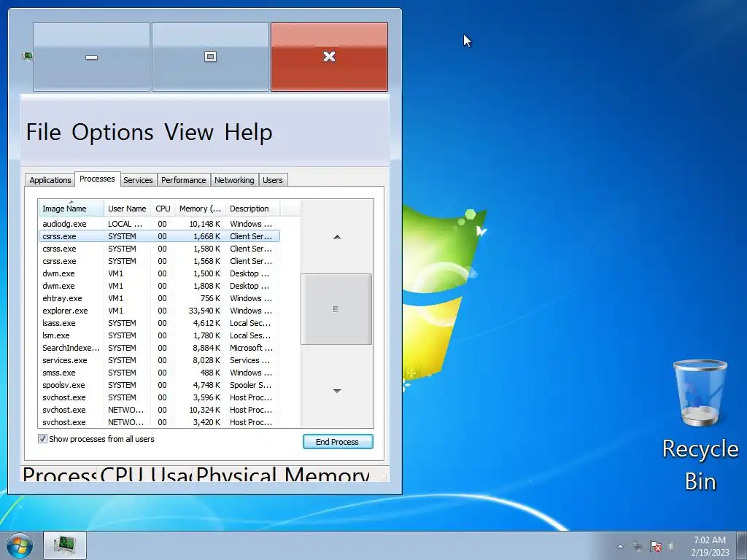Viewport: 747px width, 560px height.
Task: Select the spoolsv.exe process
Action: coord(159,385)
